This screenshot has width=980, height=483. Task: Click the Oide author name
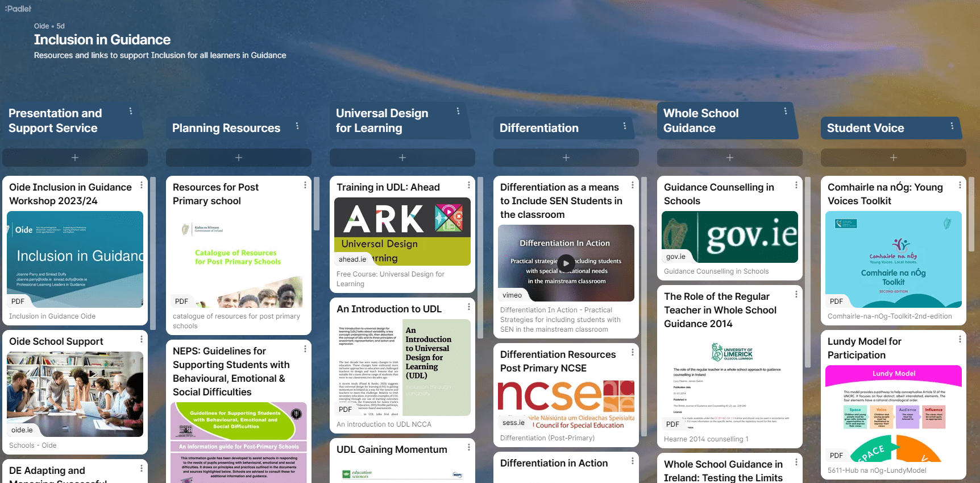click(41, 26)
